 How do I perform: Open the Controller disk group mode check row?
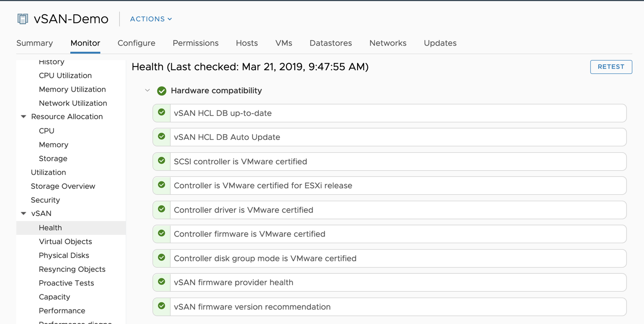coord(397,258)
